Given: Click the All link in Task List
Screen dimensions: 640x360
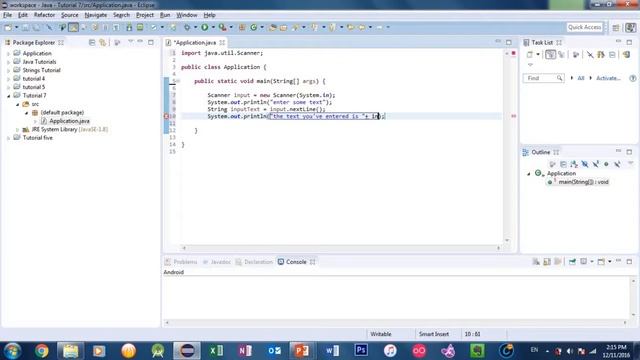Looking at the screenshot, I should point(580,78).
